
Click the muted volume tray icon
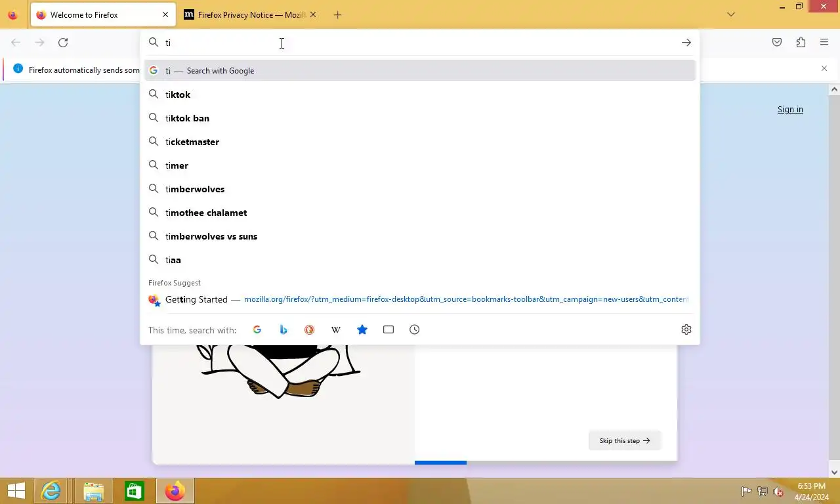[778, 491]
